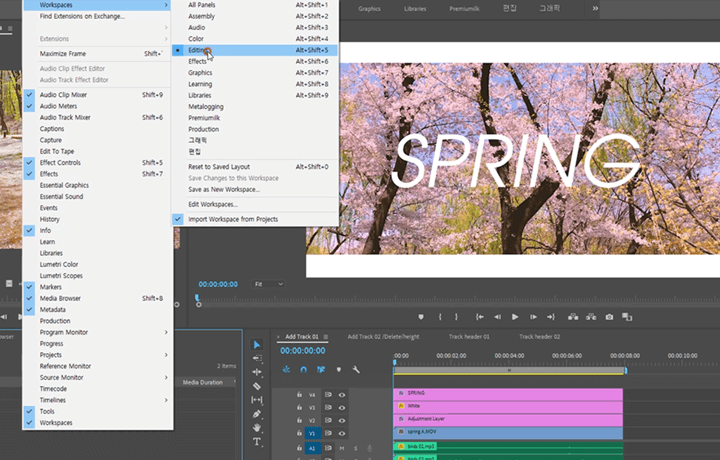This screenshot has width=720, height=460.
Task: Toggle V4 track output eye
Action: pos(342,395)
